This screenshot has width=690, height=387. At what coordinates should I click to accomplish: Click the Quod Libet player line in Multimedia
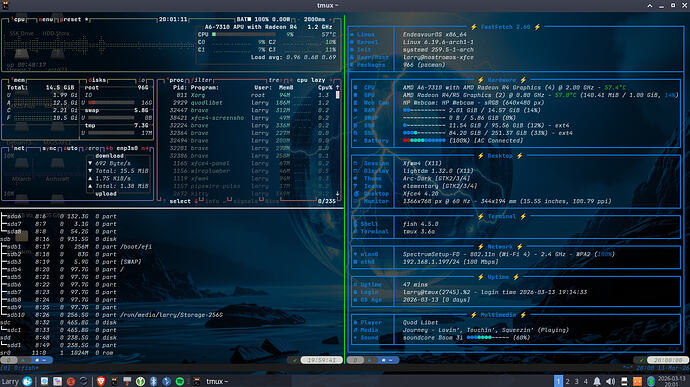coord(420,322)
